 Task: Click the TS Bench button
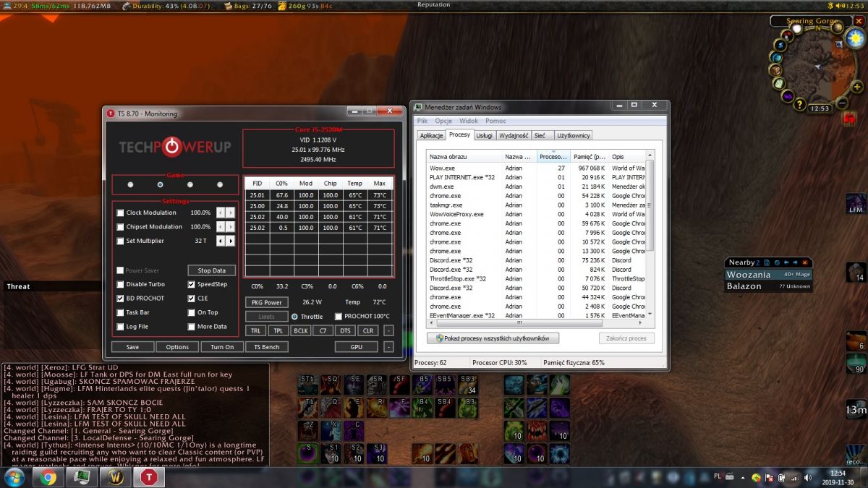pyautogui.click(x=267, y=347)
